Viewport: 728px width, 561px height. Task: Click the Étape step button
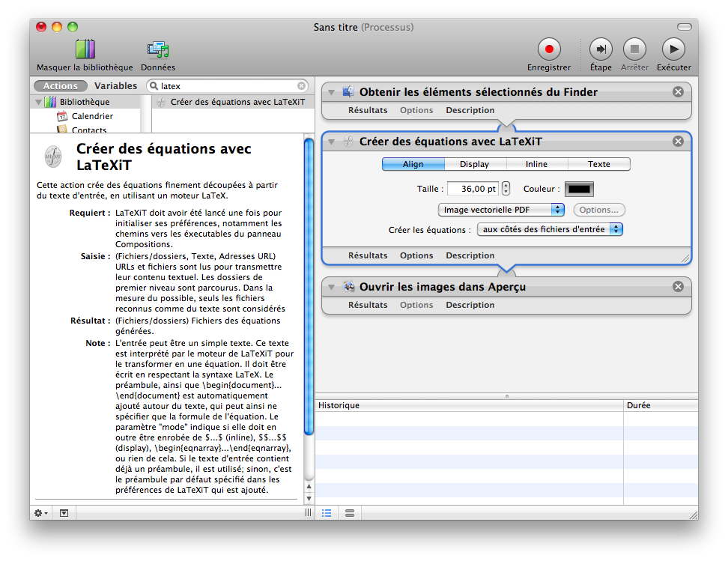pyautogui.click(x=601, y=49)
